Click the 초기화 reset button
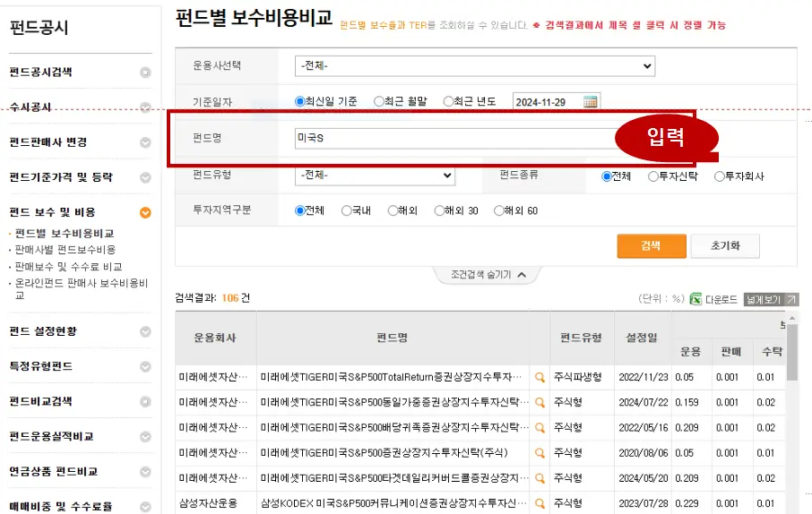Screen dimensions: 812x514 point(725,246)
